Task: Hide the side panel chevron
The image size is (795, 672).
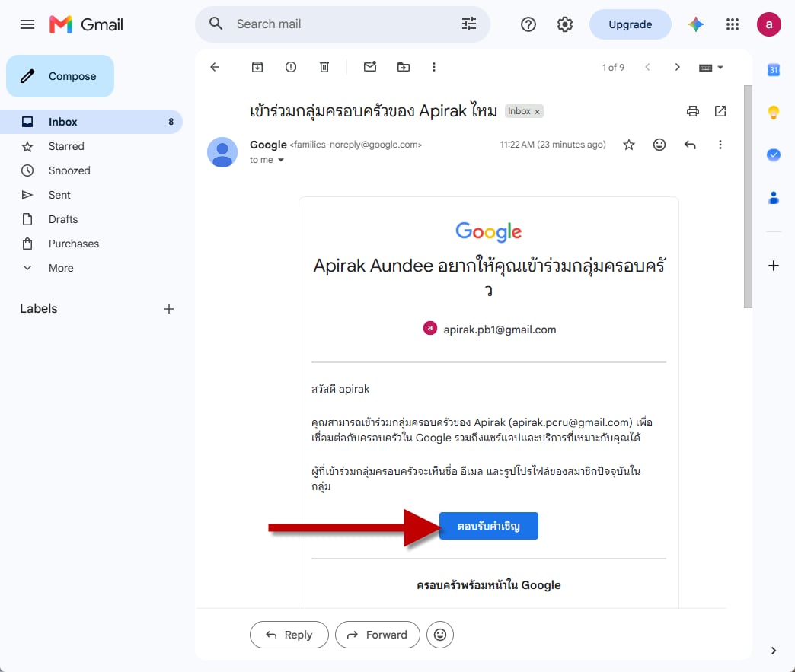Action: tap(773, 651)
